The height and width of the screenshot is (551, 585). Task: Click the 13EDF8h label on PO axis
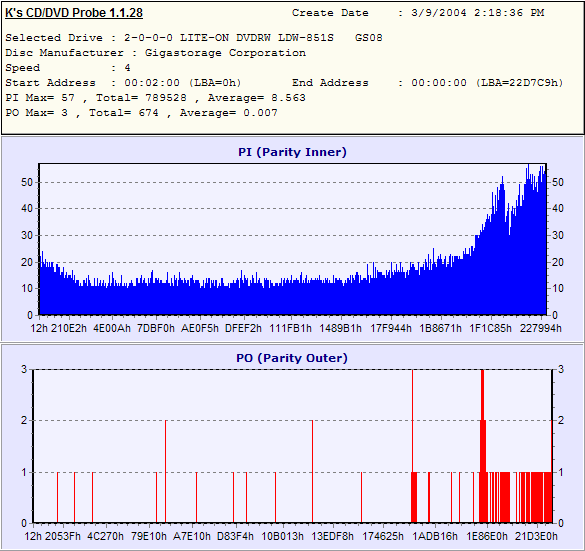click(x=332, y=536)
